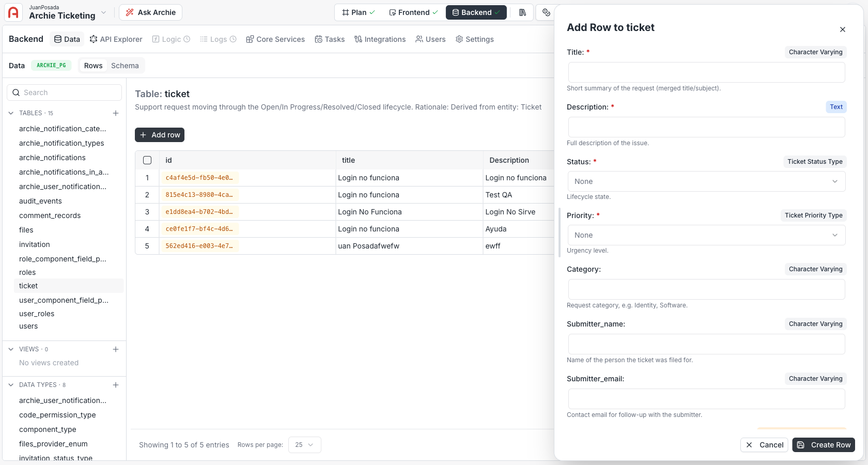Click Create Row button

824,445
